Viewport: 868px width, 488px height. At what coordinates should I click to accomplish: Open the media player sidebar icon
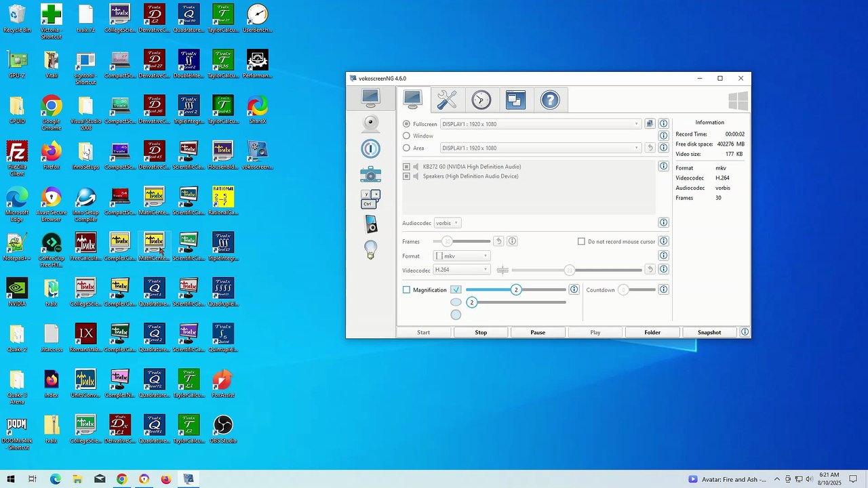(x=370, y=224)
